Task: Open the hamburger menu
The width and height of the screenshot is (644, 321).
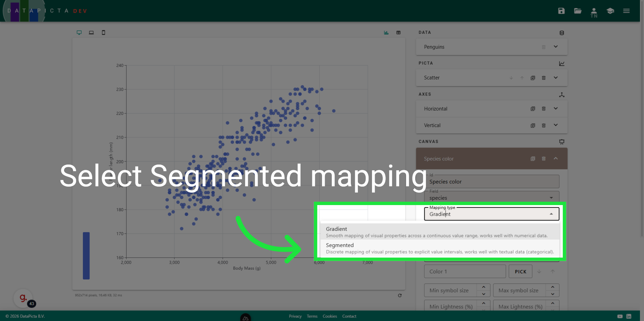Action: point(626,11)
